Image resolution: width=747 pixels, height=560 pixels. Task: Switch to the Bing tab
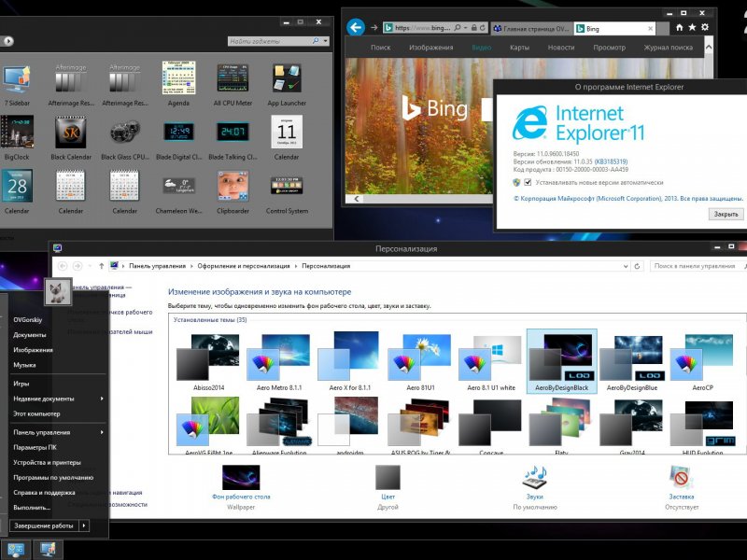click(x=614, y=29)
